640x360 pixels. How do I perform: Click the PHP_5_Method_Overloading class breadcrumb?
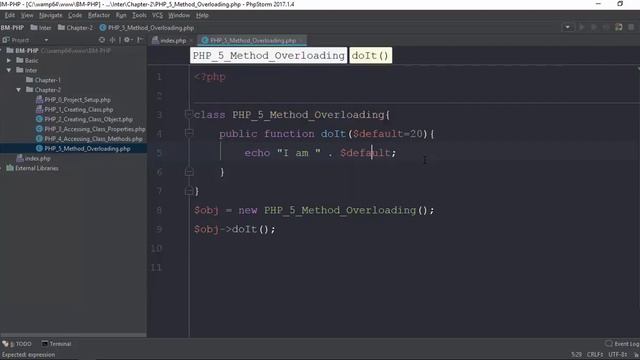click(x=269, y=56)
